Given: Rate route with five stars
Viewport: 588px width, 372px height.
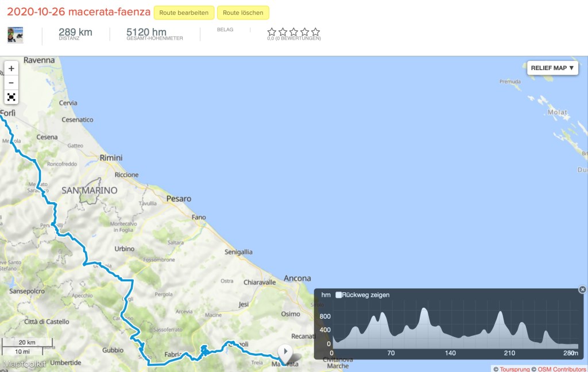Looking at the screenshot, I should 315,32.
